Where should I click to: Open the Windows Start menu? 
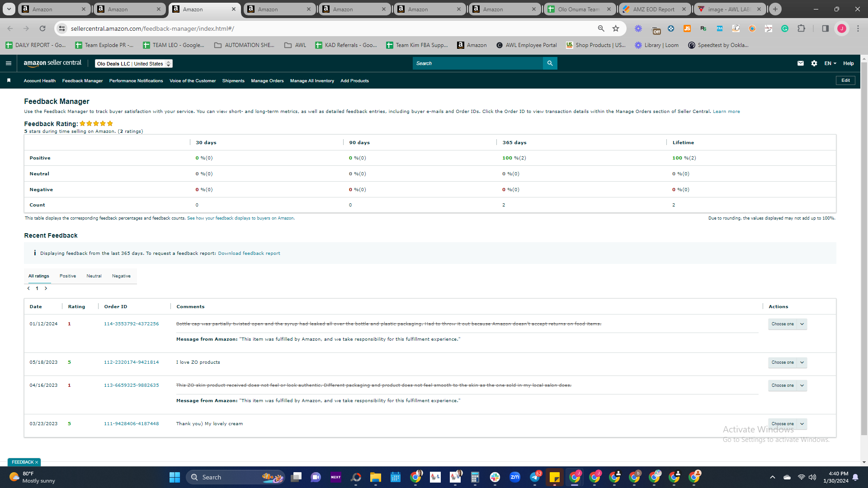(175, 477)
